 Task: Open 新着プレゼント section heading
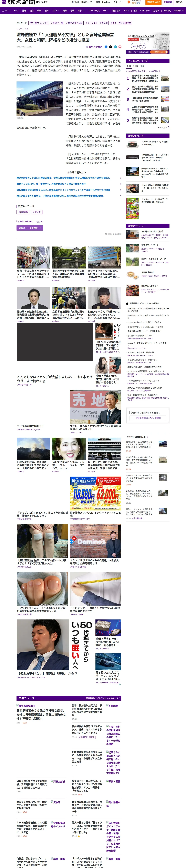(x=148, y=136)
